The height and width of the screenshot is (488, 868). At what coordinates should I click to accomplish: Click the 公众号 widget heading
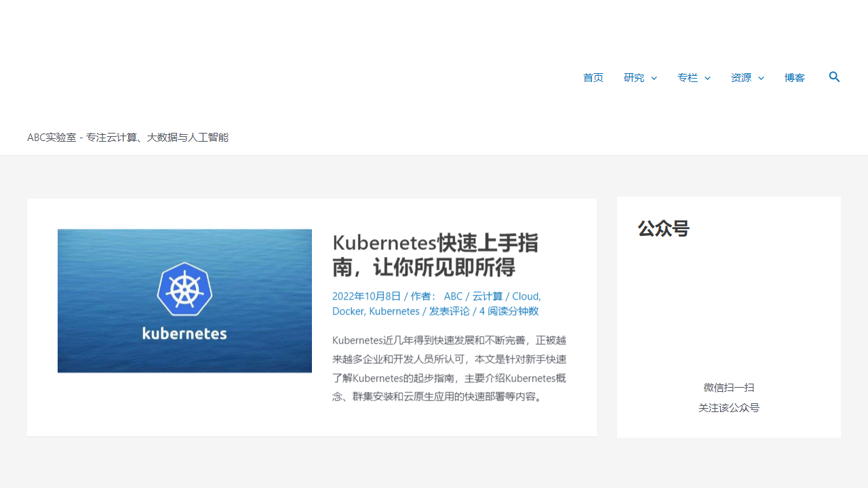click(663, 228)
